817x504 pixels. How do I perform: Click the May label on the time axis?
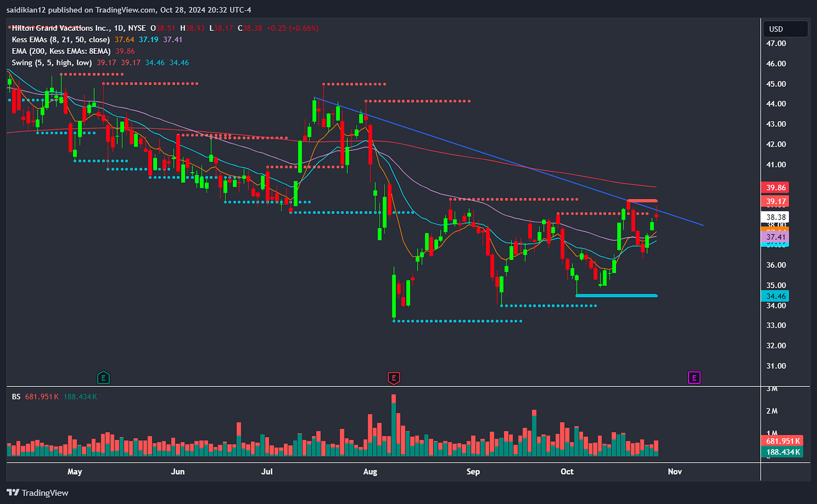(x=75, y=471)
